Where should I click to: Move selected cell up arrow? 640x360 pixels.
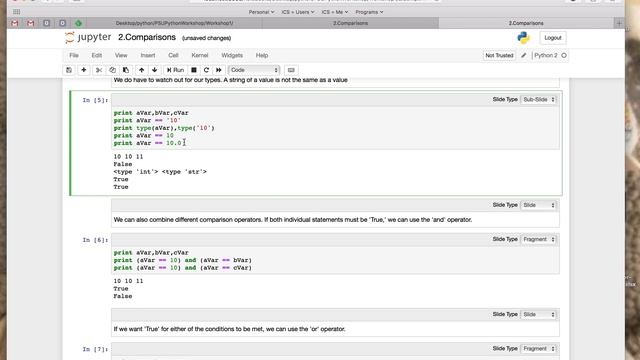pos(141,70)
